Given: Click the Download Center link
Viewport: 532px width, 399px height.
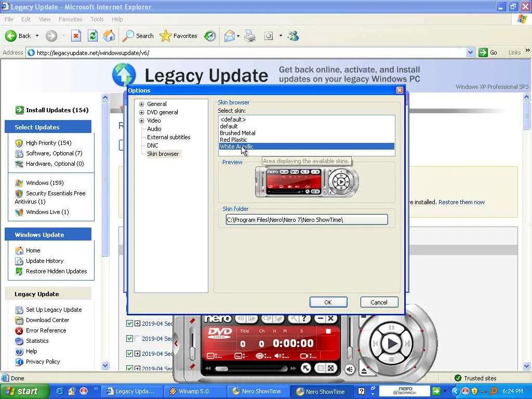Looking at the screenshot, I should 47,320.
